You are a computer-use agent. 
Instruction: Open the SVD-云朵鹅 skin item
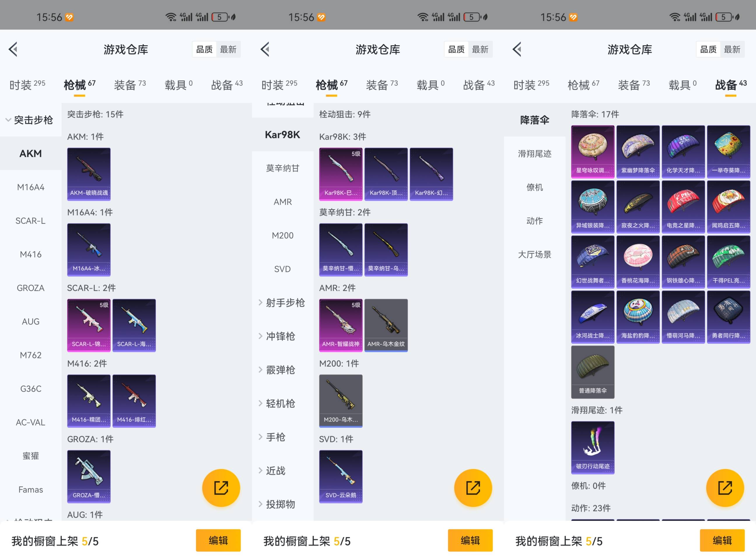[x=341, y=477]
